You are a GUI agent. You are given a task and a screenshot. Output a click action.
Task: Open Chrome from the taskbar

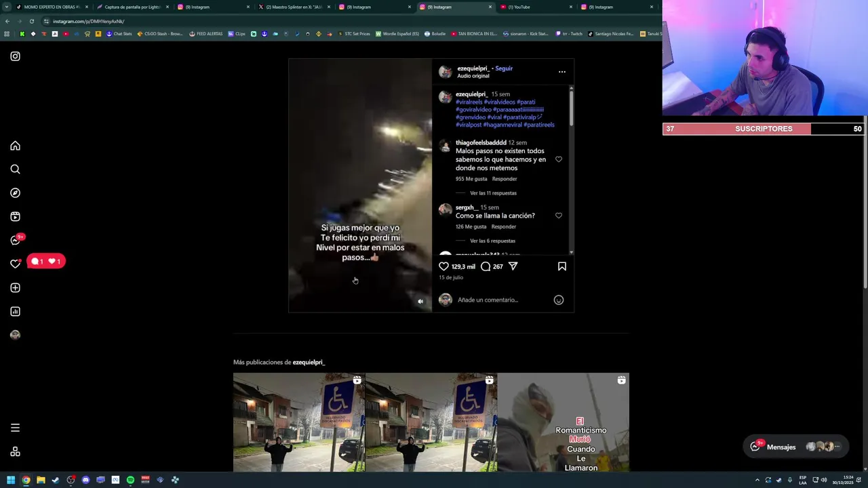(26, 480)
